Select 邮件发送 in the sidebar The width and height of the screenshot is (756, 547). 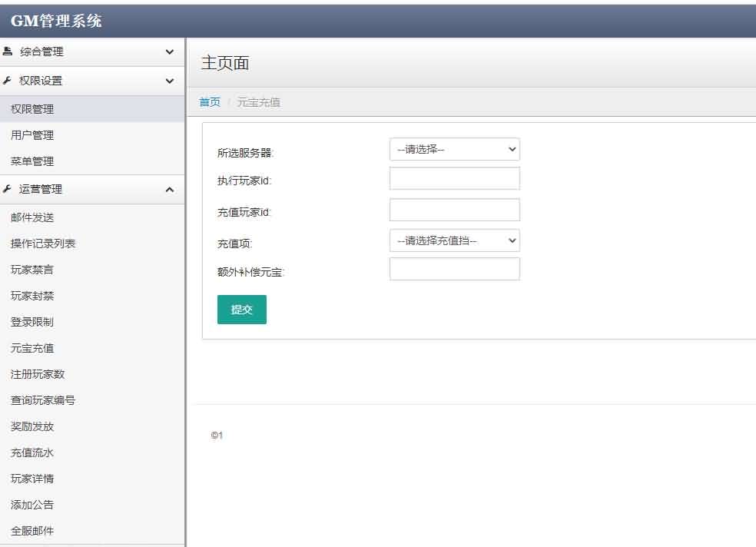(x=34, y=217)
